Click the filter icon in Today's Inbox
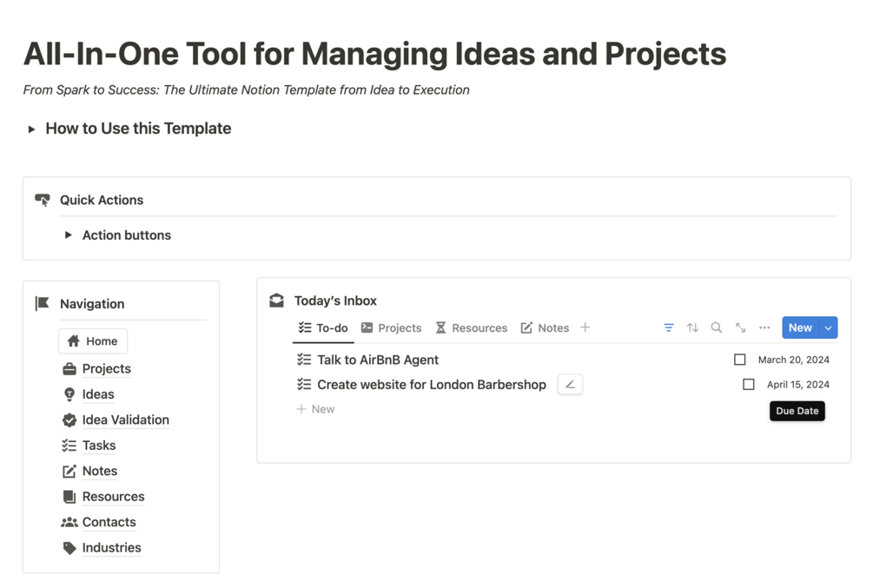 669,327
